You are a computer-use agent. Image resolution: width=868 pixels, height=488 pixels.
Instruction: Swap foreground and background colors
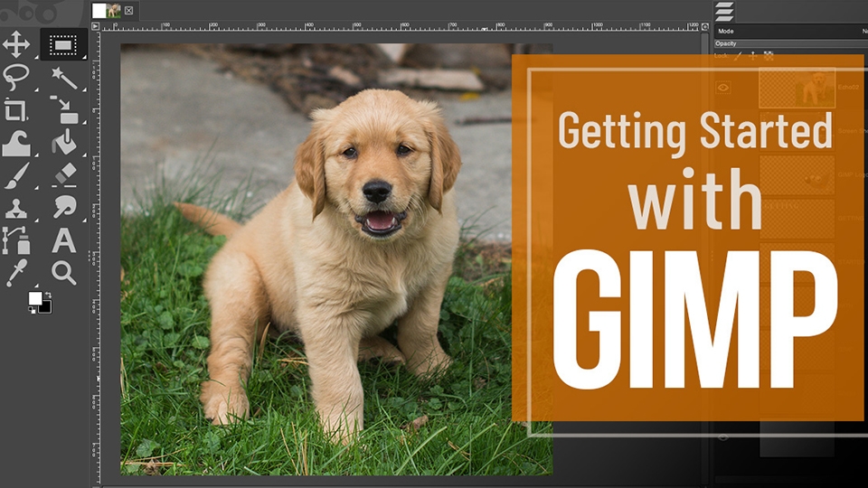[48, 295]
